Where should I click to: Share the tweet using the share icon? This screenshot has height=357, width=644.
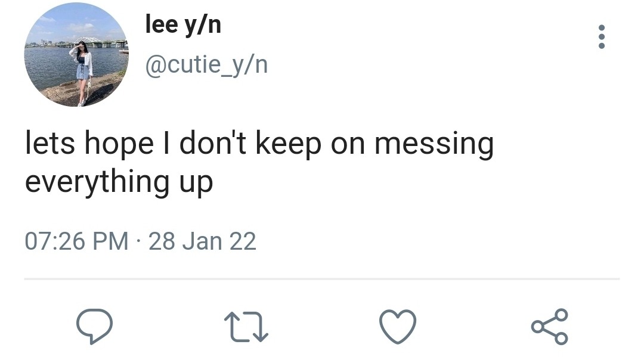(550, 327)
